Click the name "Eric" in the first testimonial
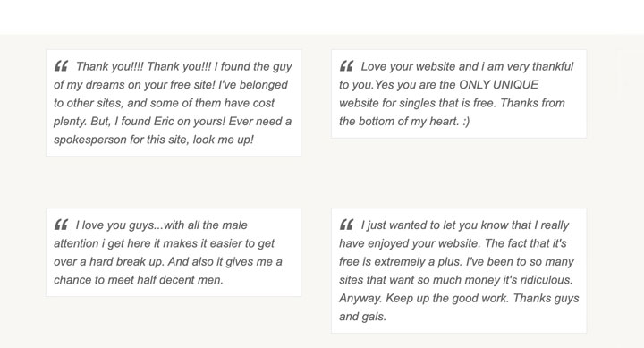The image size is (644, 348). [x=164, y=121]
